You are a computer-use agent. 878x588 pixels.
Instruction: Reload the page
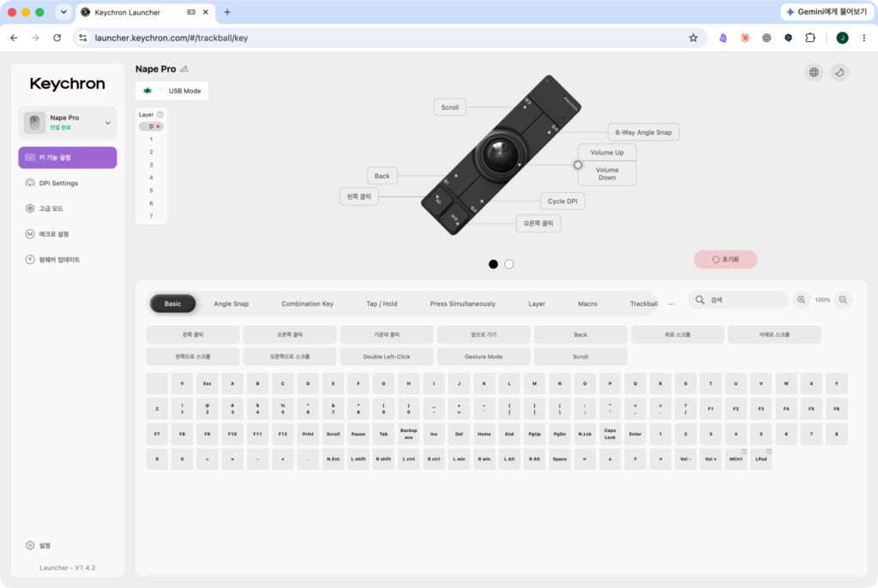click(57, 38)
